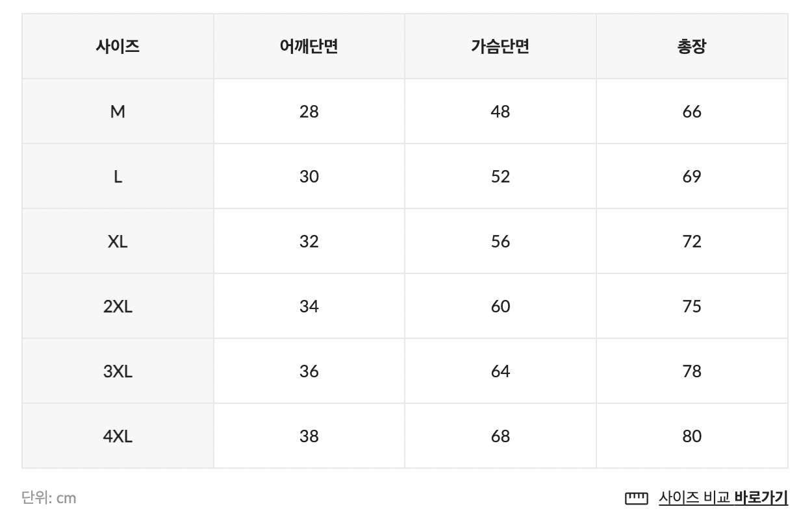Select the 4XL size row label
Screen dimensions: 812x522
click(x=118, y=436)
